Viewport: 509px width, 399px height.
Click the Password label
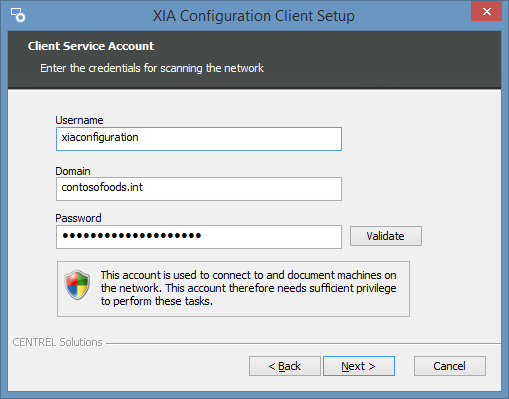point(78,218)
